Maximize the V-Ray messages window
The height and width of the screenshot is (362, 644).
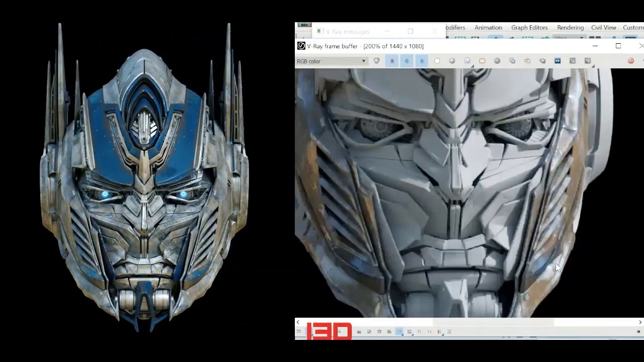(411, 31)
